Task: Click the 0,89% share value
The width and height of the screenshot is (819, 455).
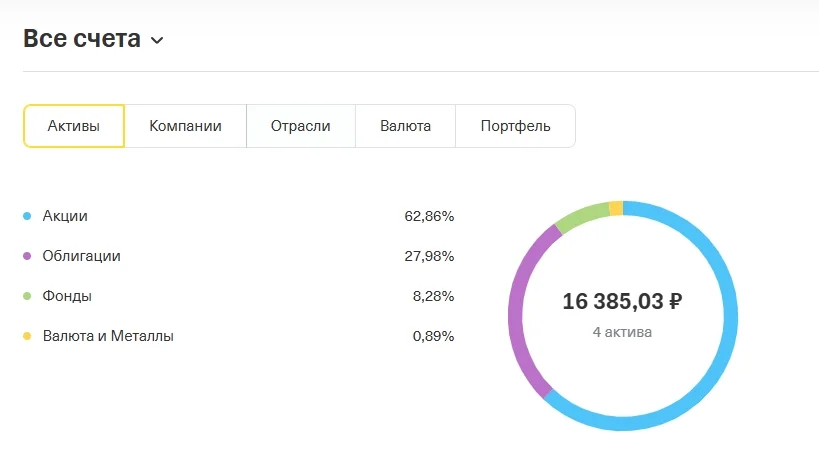Action: [434, 336]
